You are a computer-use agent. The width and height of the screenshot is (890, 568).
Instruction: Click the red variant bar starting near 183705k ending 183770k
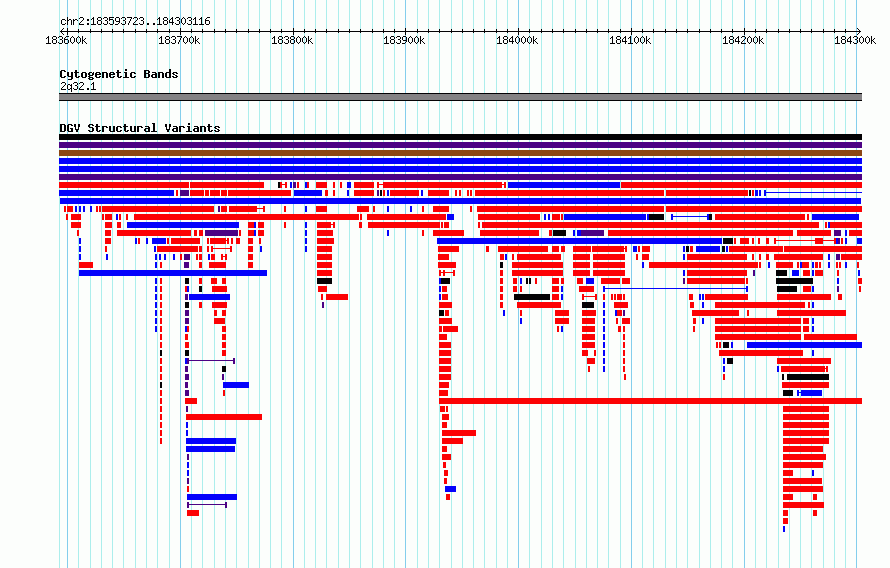tap(224, 417)
